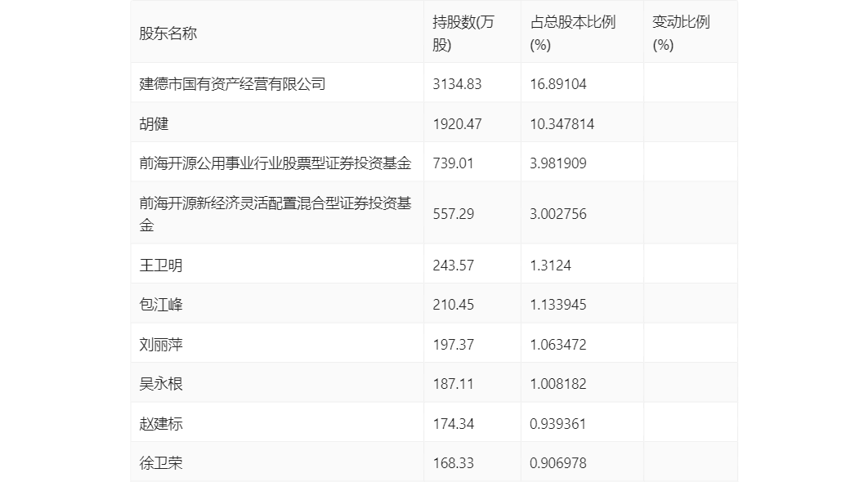Click the 168.33 shares value
Image resolution: width=868 pixels, height=482 pixels.
[x=454, y=463]
